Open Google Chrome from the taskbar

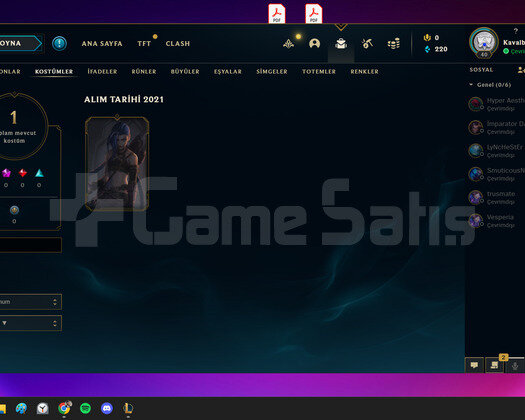pyautogui.click(x=64, y=408)
